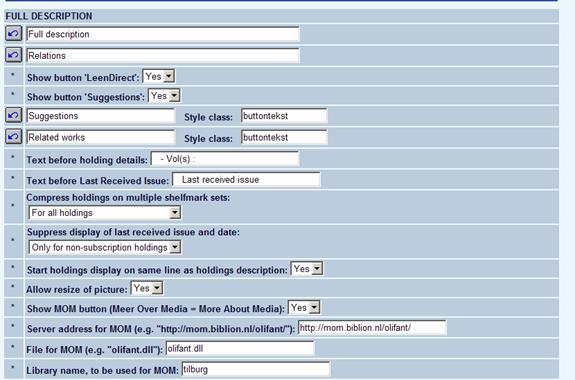The height and width of the screenshot is (380, 575).
Task: Open the 'Allow resize of picture' dropdown
Action: pyautogui.click(x=147, y=288)
